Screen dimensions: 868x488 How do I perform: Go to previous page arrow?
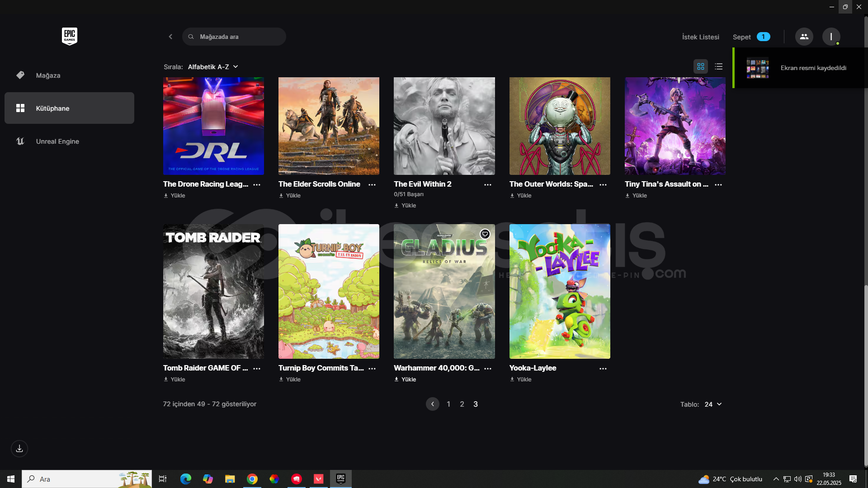tap(433, 404)
